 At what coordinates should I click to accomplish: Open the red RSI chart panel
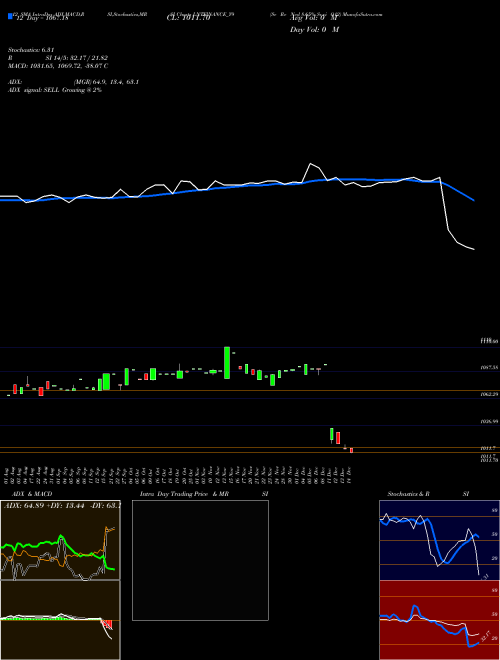tap(439, 620)
